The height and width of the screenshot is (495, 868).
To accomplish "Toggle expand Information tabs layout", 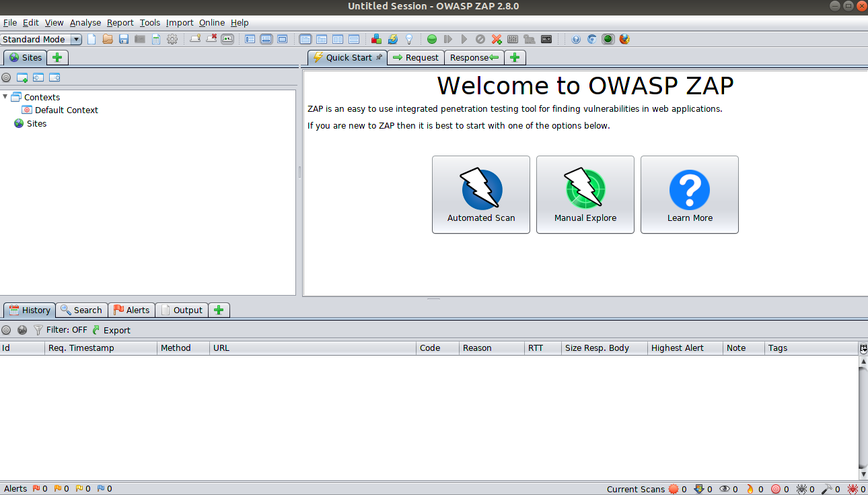I will point(266,39).
